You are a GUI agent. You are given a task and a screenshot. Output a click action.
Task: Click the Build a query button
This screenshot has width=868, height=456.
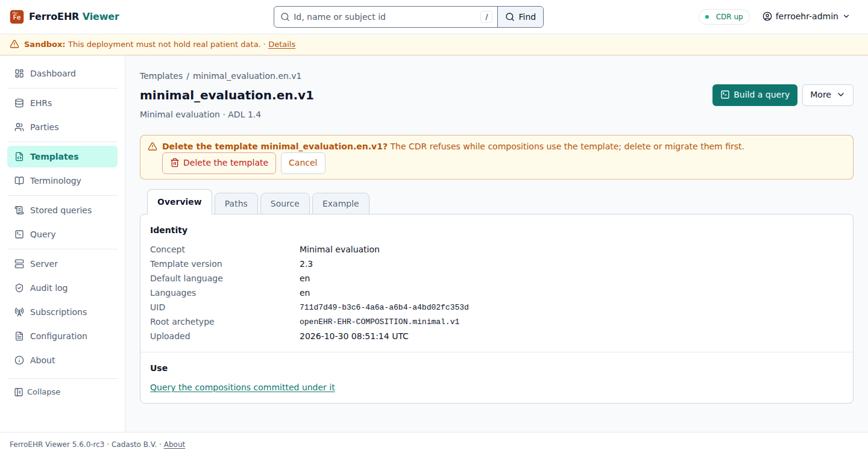point(755,95)
